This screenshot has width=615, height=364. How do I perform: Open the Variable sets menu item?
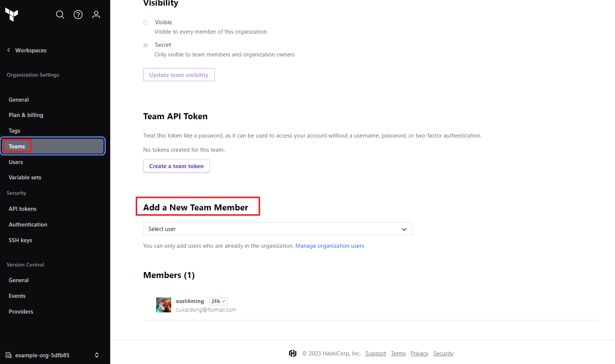pos(25,178)
